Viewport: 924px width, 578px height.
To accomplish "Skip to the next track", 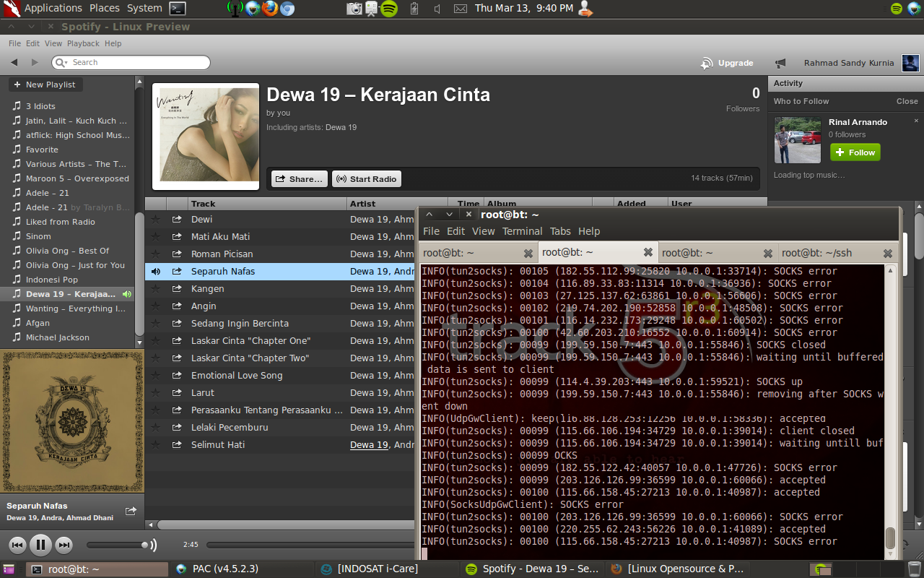I will point(64,545).
